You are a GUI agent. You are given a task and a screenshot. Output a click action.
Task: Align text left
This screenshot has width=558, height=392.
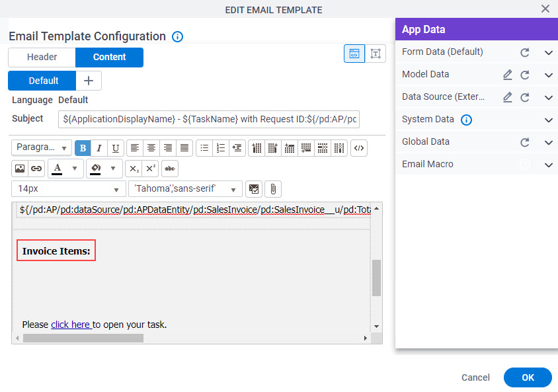click(x=135, y=148)
